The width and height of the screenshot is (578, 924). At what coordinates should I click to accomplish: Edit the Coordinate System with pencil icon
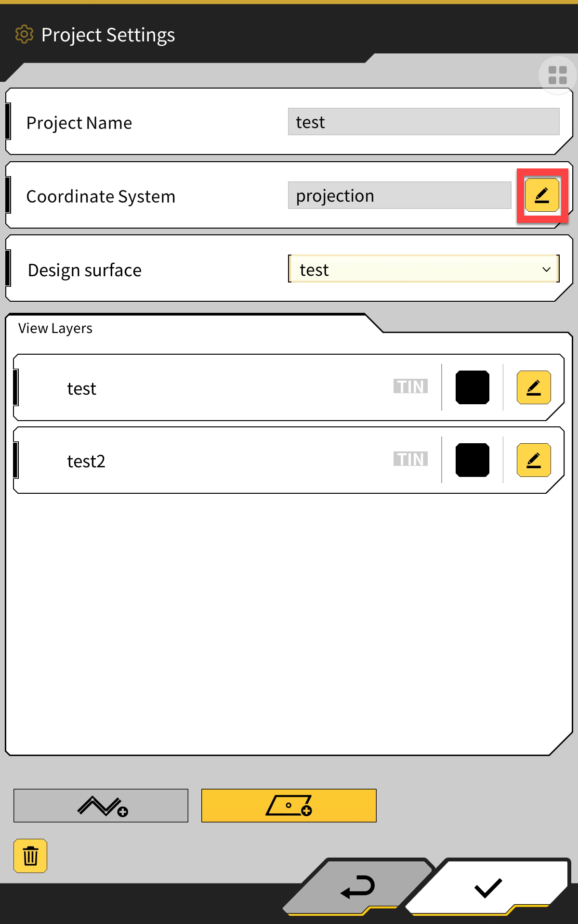[542, 195]
